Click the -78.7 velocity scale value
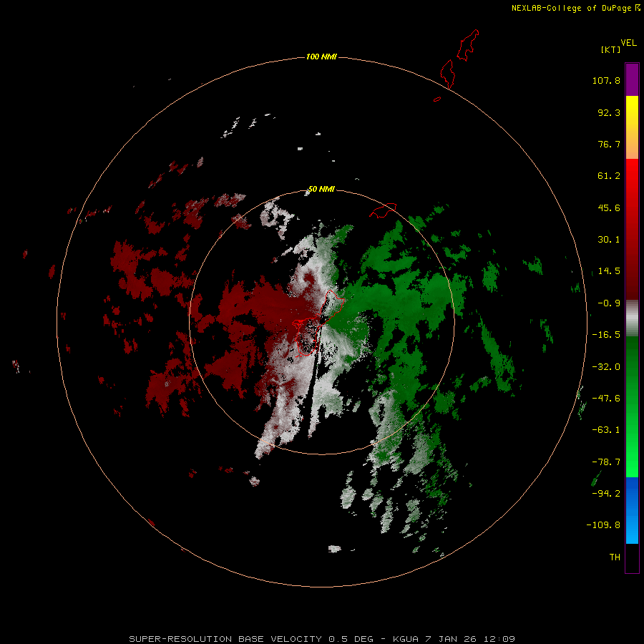Image resolution: width=644 pixels, height=644 pixels. [x=606, y=462]
